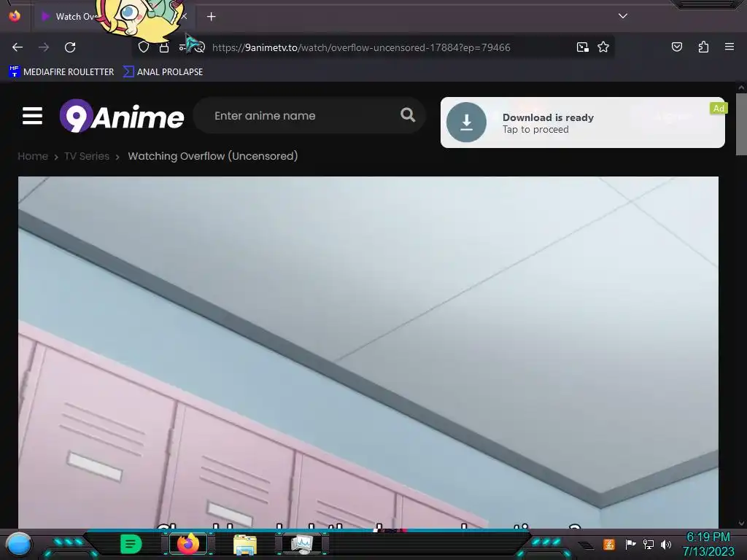
Task: Bookmark this page with the star icon
Action: pos(603,47)
